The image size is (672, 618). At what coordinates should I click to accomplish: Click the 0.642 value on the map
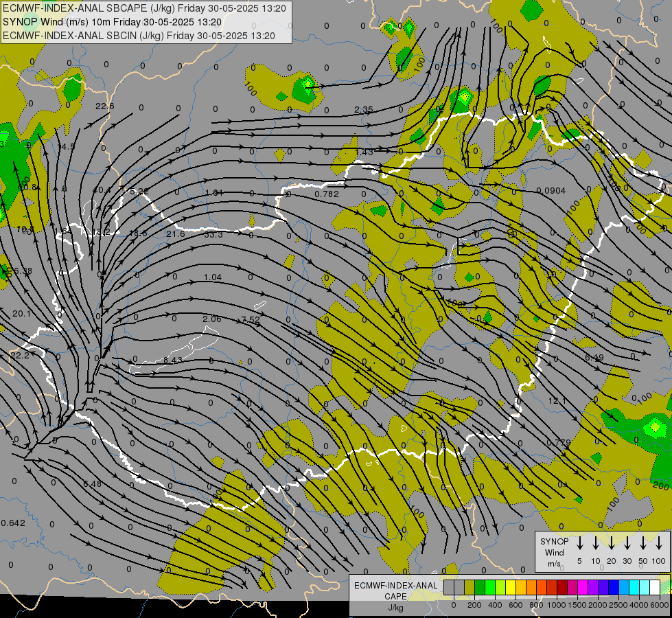point(13,523)
